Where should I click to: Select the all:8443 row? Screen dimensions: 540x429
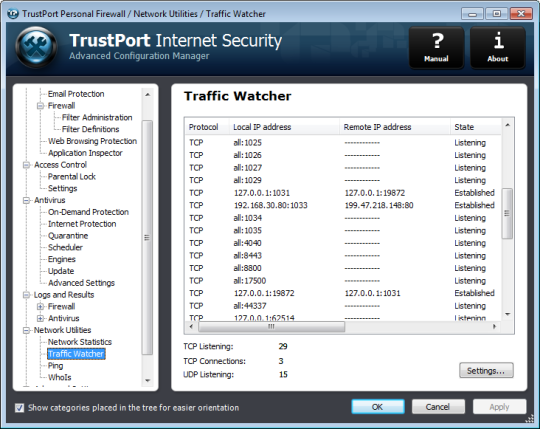pyautogui.click(x=343, y=255)
